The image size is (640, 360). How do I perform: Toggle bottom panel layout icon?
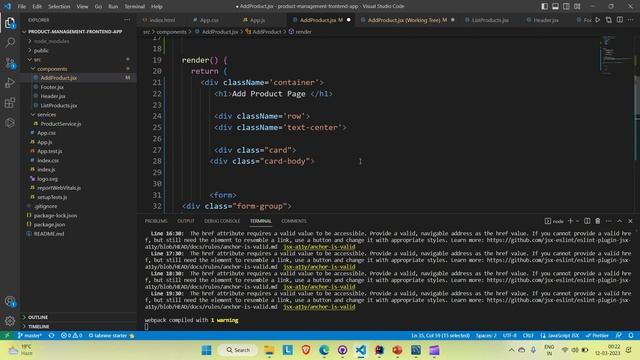556,6
